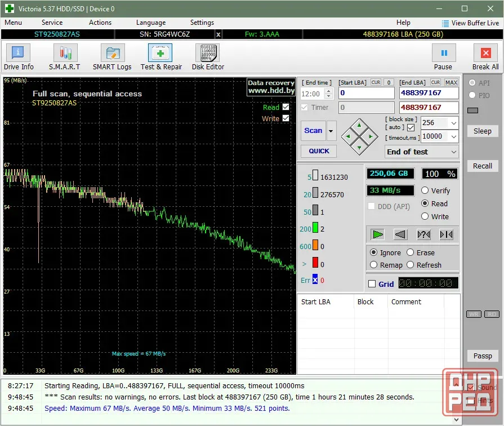Open the Actions menu
The width and height of the screenshot is (504, 426).
click(x=100, y=23)
